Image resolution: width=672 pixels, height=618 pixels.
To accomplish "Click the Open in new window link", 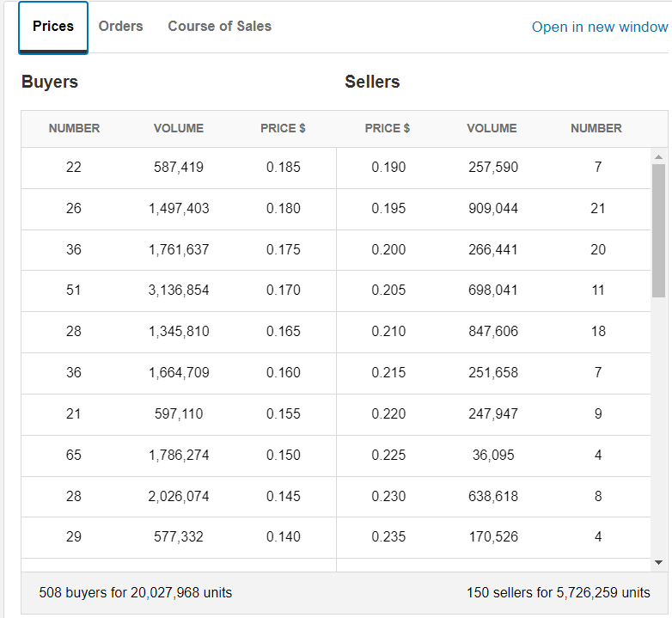I will pos(600,27).
